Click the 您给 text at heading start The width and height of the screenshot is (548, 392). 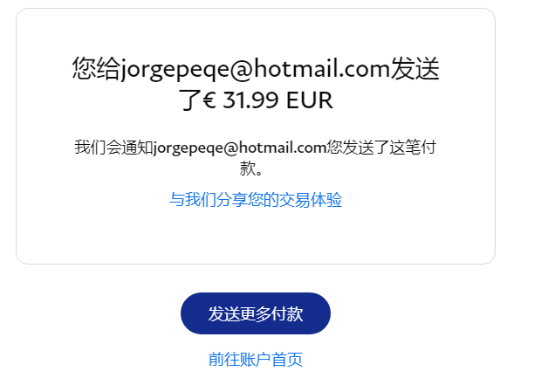(x=96, y=68)
